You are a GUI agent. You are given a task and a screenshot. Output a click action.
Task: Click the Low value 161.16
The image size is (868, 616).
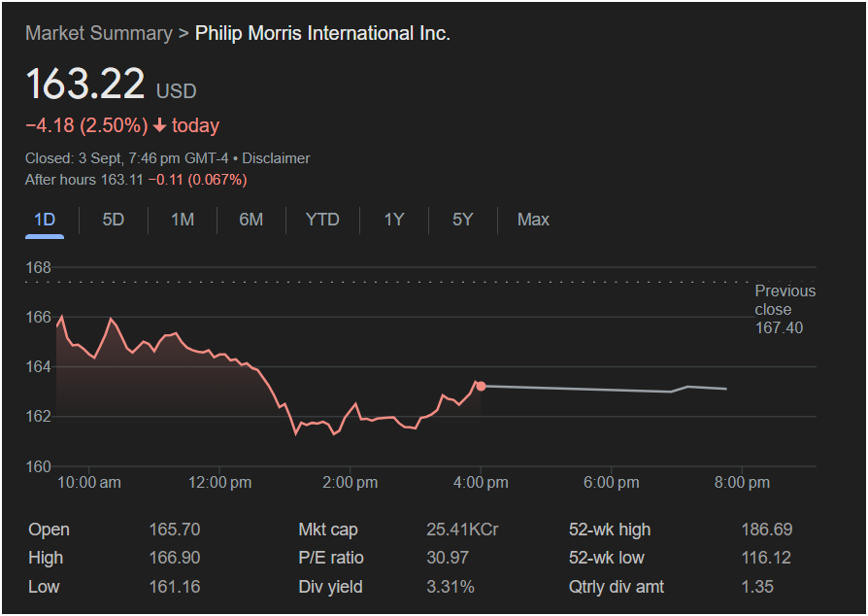point(175,587)
